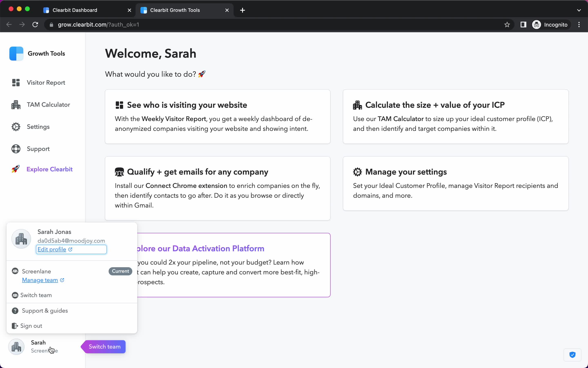Click the Welcome, Sarah heading
Image resolution: width=588 pixels, height=368 pixels.
tap(151, 53)
